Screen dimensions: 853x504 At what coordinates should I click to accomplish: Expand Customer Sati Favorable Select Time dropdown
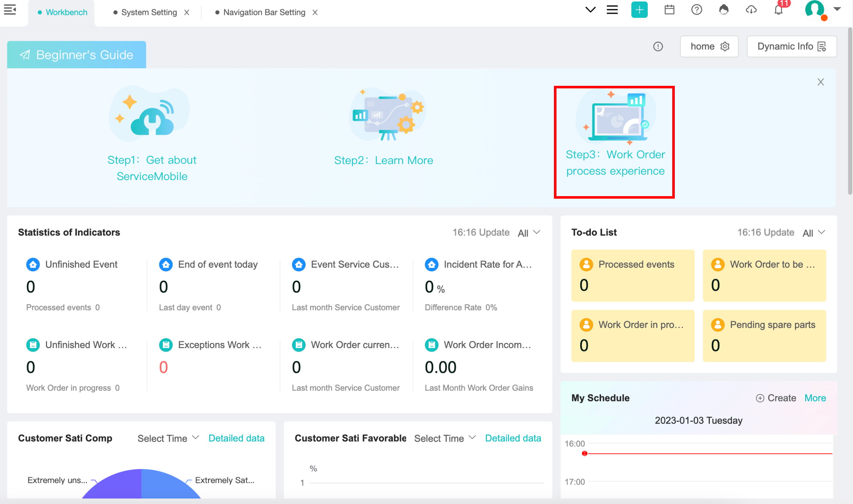445,438
